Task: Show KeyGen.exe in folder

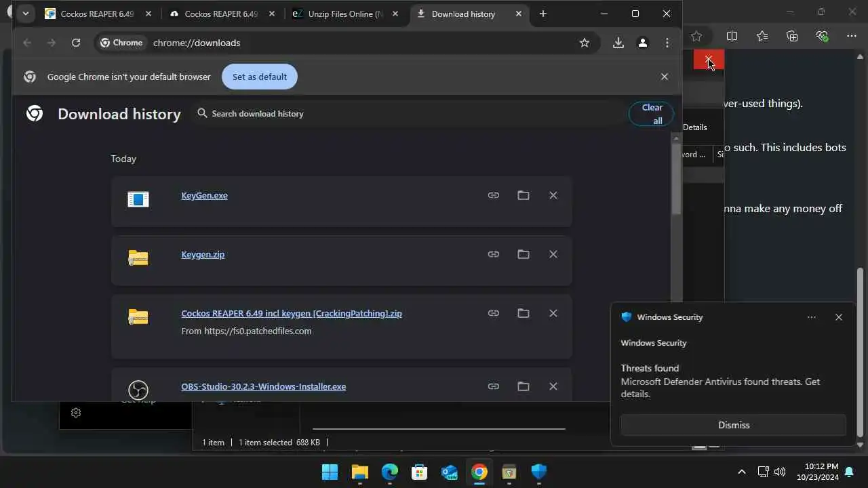Action: tap(524, 195)
